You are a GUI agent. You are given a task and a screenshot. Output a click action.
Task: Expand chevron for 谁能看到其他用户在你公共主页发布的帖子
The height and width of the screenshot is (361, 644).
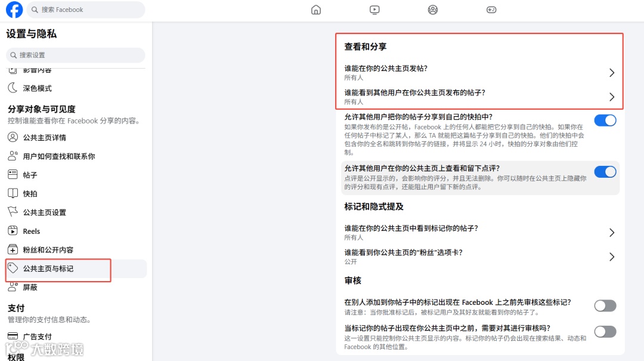click(612, 97)
